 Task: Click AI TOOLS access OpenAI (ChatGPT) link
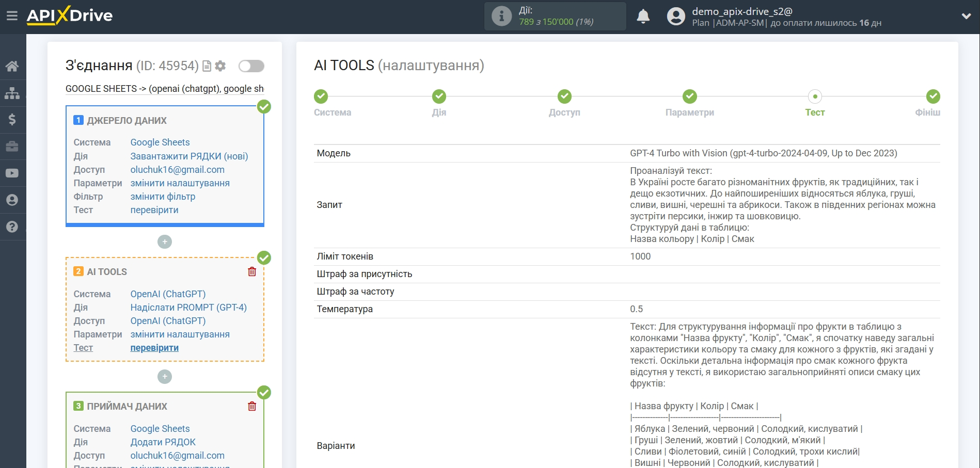(x=168, y=321)
